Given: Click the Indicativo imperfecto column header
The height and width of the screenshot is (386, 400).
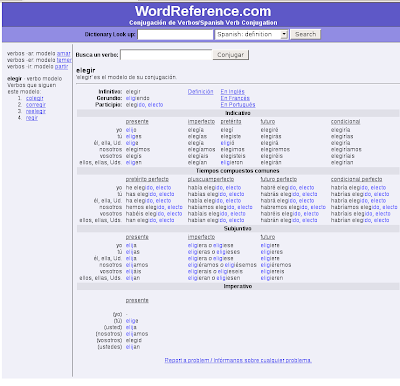Looking at the screenshot, I should point(201,122).
